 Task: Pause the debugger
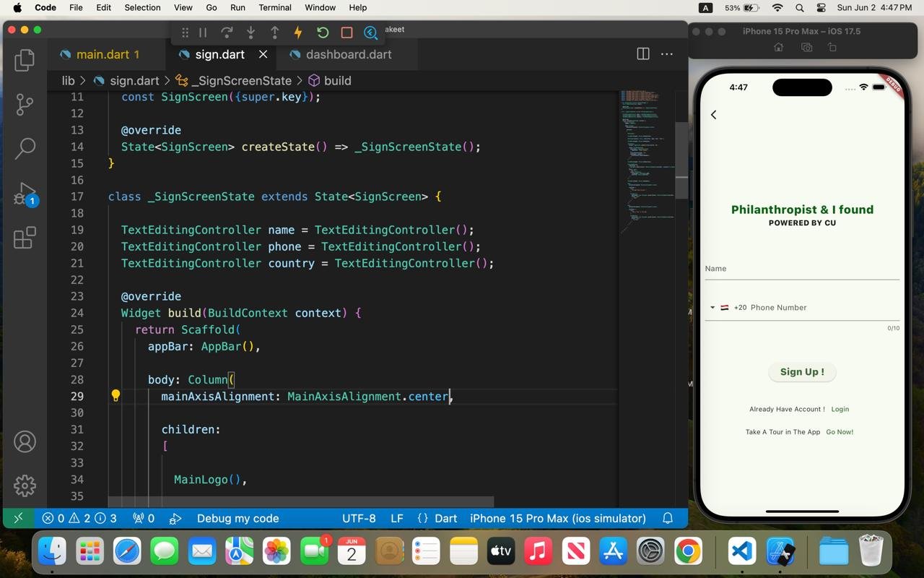203,33
